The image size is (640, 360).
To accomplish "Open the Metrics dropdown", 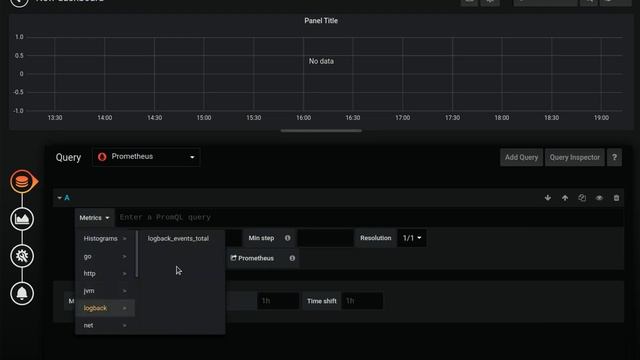I will pos(94,218).
